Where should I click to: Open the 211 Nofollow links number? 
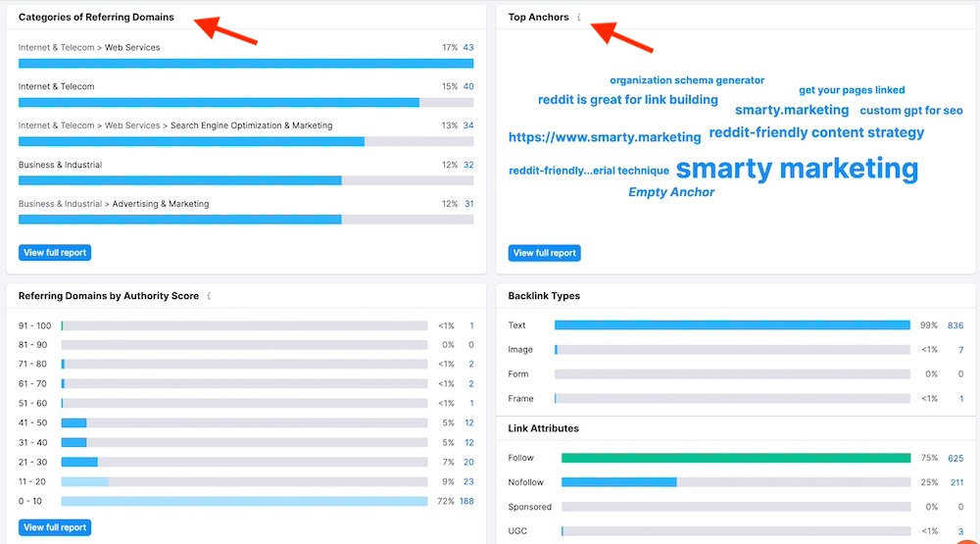956,482
